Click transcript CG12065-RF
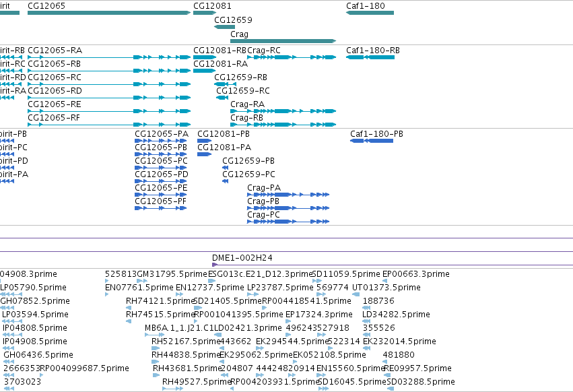The image size is (573, 392). [54, 118]
